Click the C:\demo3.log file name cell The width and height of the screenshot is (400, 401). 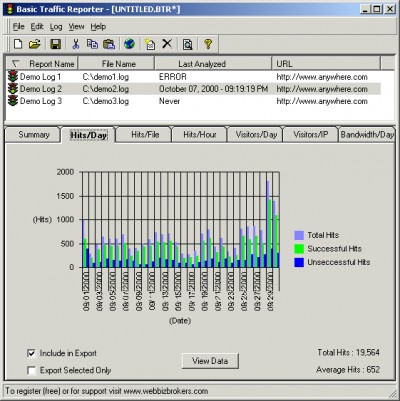pyautogui.click(x=106, y=101)
